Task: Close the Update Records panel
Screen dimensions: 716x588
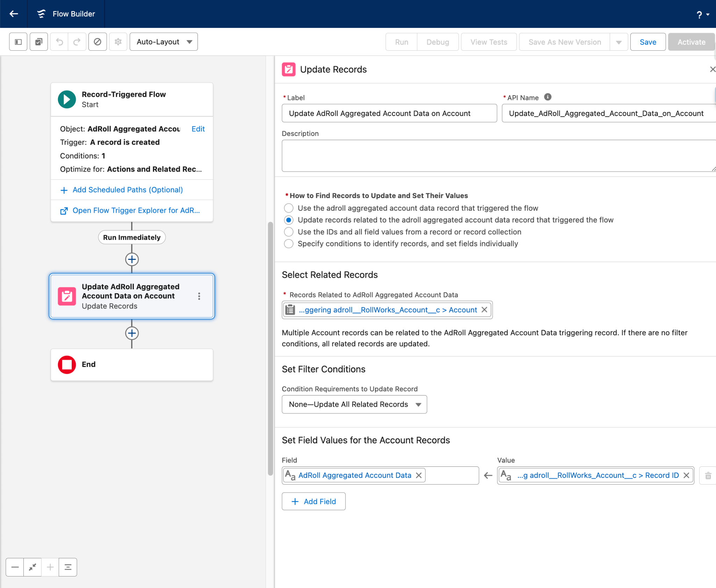Action: [712, 70]
